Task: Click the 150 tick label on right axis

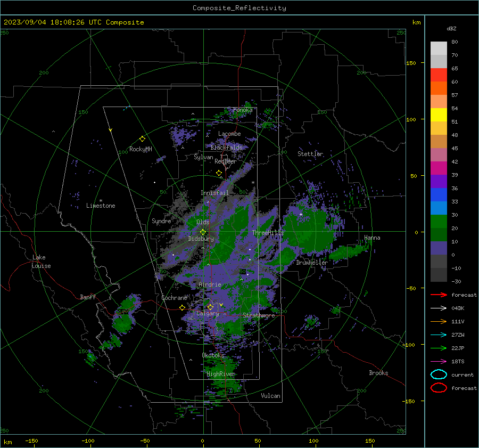Action: pos(411,63)
